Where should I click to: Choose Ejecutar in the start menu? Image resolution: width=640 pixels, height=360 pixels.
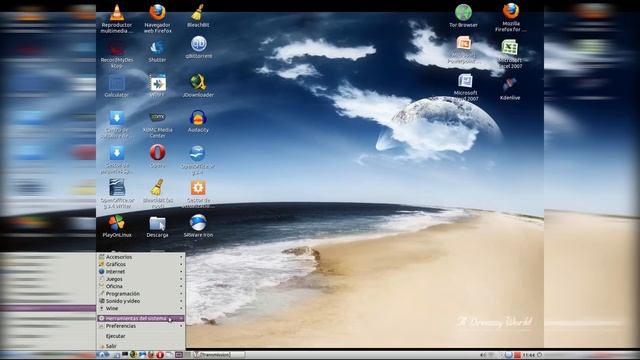(141, 336)
